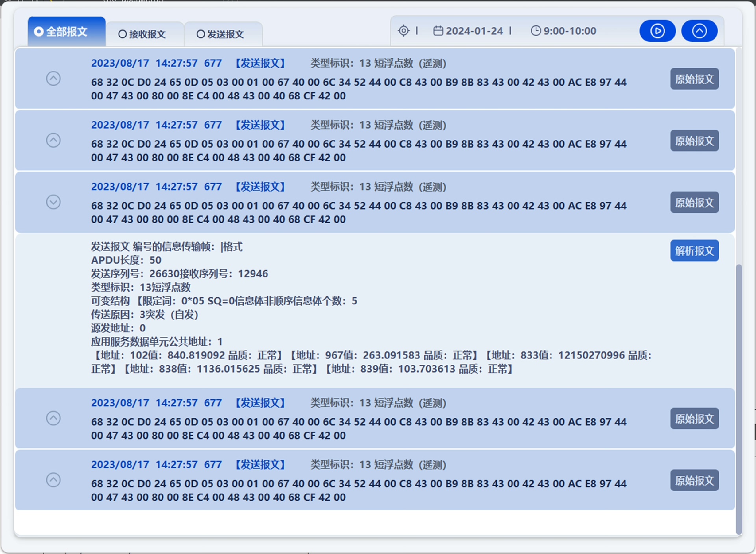
Task: Switch to the 接收报文 tab
Action: coord(145,34)
